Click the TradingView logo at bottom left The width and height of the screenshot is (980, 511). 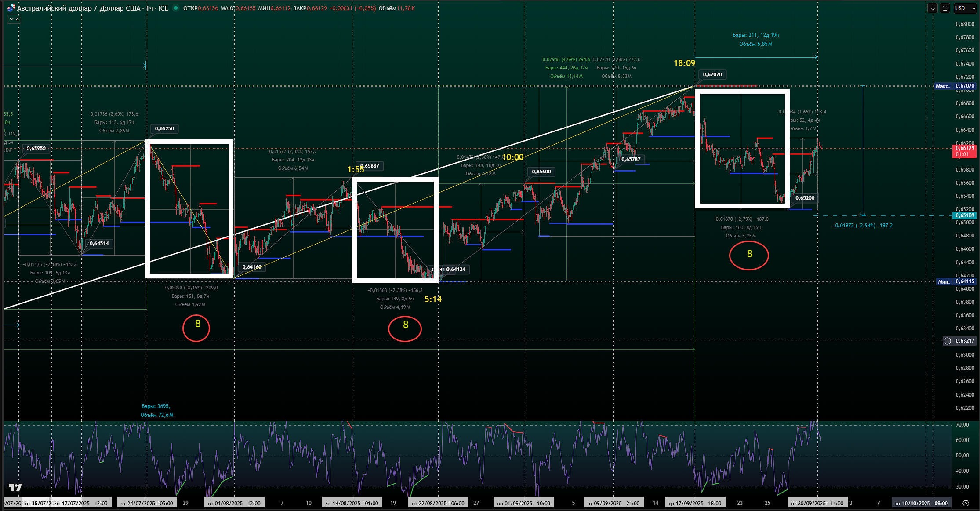15,487
